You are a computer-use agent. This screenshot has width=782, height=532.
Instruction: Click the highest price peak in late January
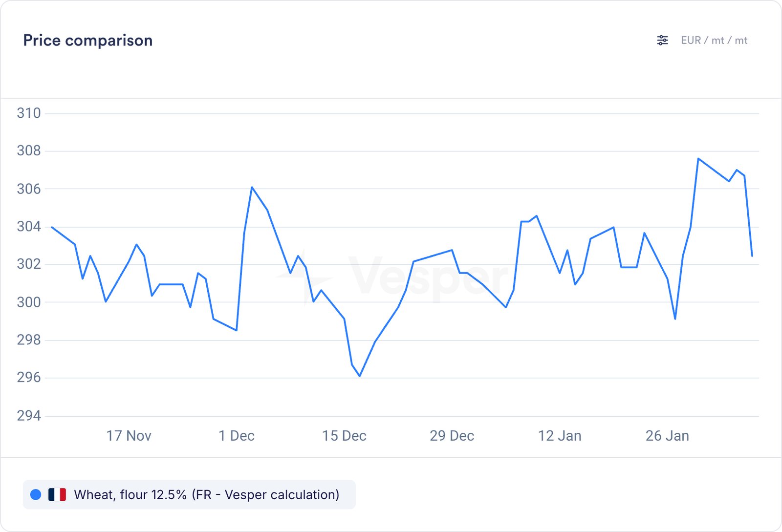(698, 159)
